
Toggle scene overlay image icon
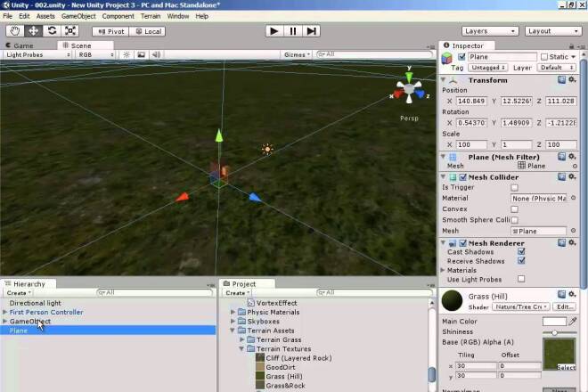tap(142, 54)
